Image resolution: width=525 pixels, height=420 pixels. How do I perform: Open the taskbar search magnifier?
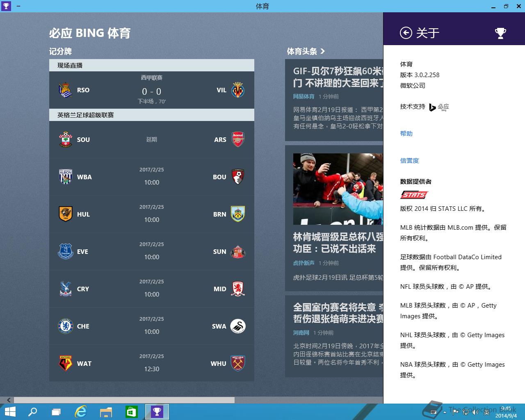point(32,412)
